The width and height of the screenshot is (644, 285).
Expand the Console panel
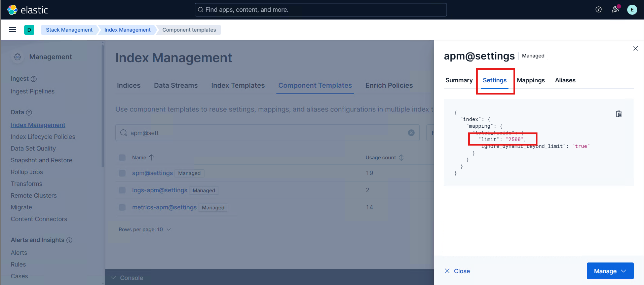pyautogui.click(x=127, y=278)
